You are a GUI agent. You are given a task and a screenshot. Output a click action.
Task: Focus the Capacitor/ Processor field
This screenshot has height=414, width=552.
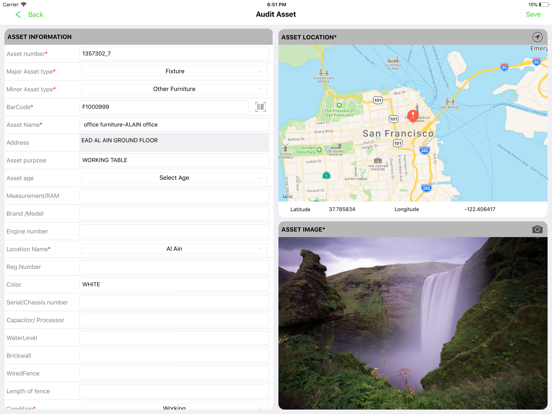point(174,320)
